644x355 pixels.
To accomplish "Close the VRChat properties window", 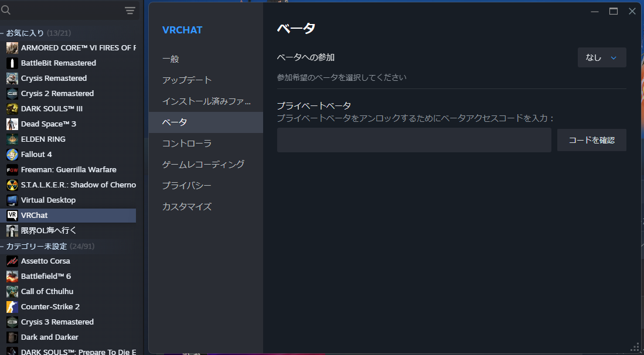I will 632,12.
